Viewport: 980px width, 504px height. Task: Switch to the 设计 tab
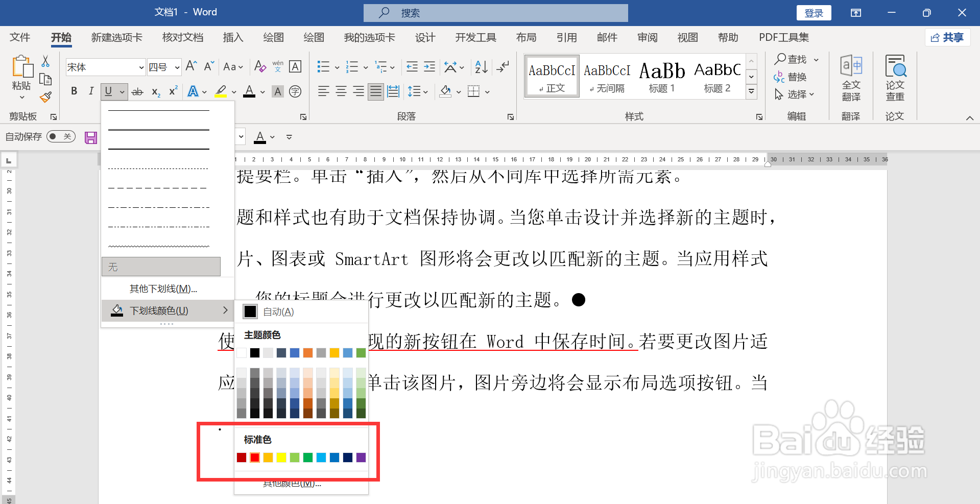pyautogui.click(x=425, y=37)
